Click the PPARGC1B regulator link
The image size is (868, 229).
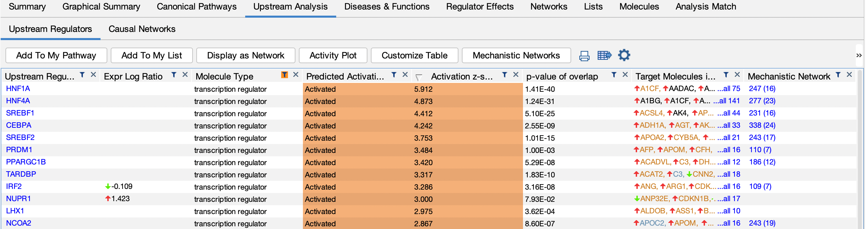[x=26, y=162]
